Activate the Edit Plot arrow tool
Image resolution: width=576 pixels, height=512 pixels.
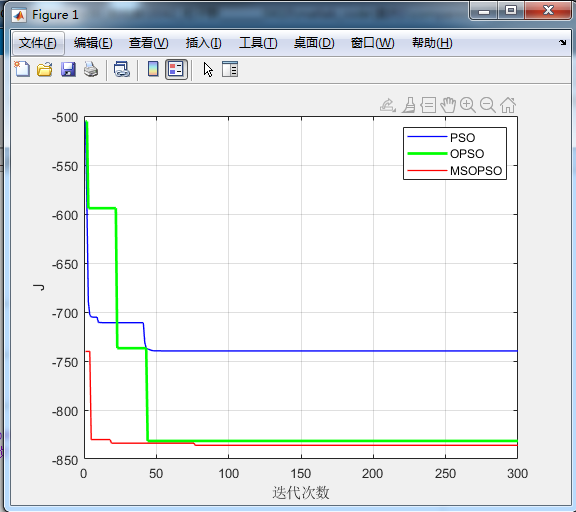pyautogui.click(x=208, y=69)
